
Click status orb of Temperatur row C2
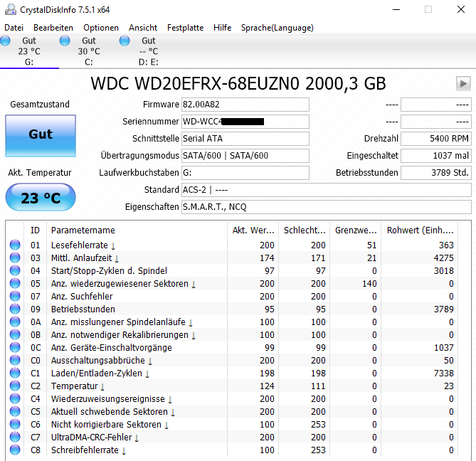[x=15, y=386]
